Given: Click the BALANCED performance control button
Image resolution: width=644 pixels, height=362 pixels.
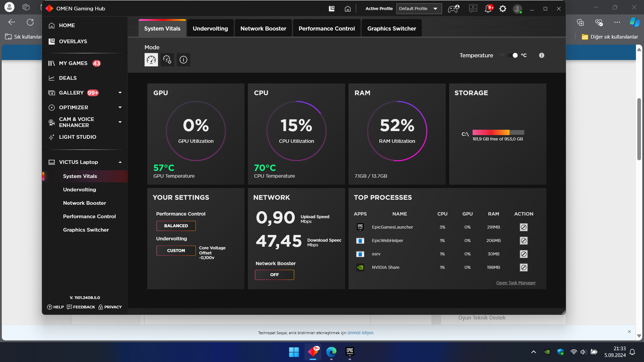Looking at the screenshot, I should point(176,226).
